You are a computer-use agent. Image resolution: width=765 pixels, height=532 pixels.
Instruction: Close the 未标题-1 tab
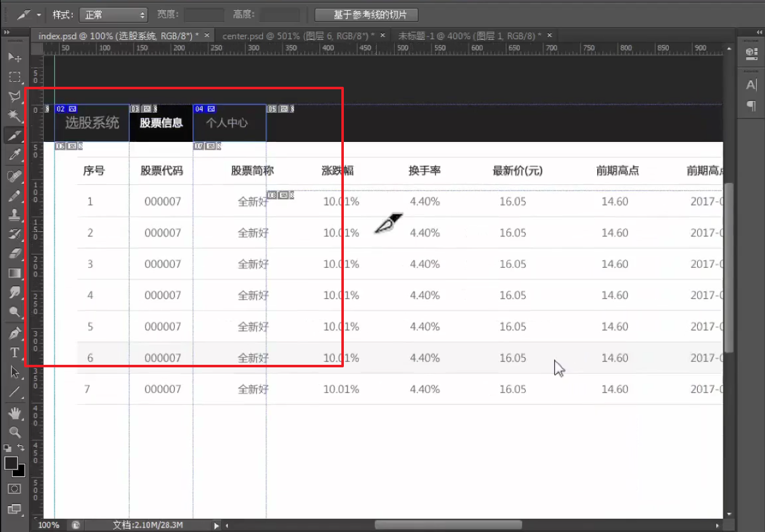coord(550,35)
